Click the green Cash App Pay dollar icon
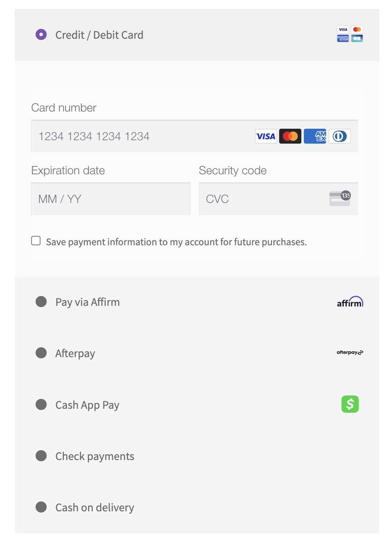This screenshot has height=545, width=392. [x=350, y=404]
